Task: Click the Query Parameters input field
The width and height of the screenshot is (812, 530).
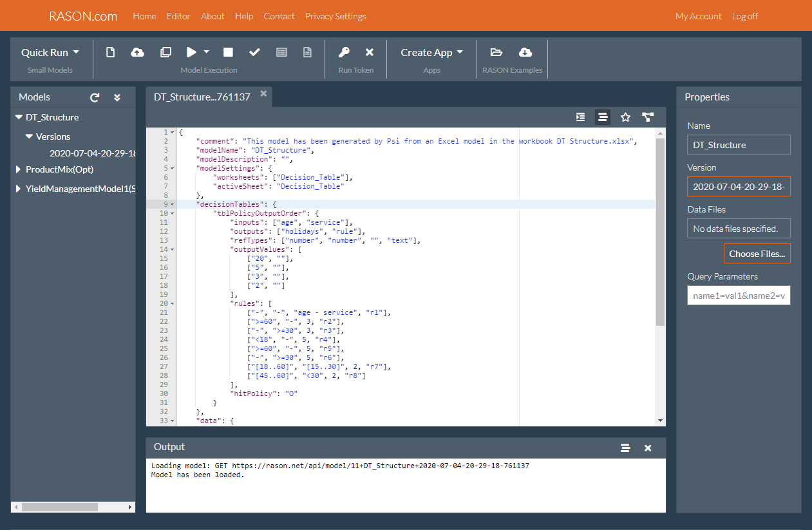Action: pos(739,296)
